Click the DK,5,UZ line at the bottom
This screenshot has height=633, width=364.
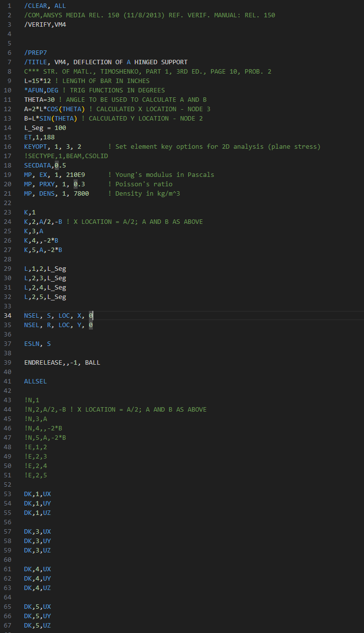38,626
